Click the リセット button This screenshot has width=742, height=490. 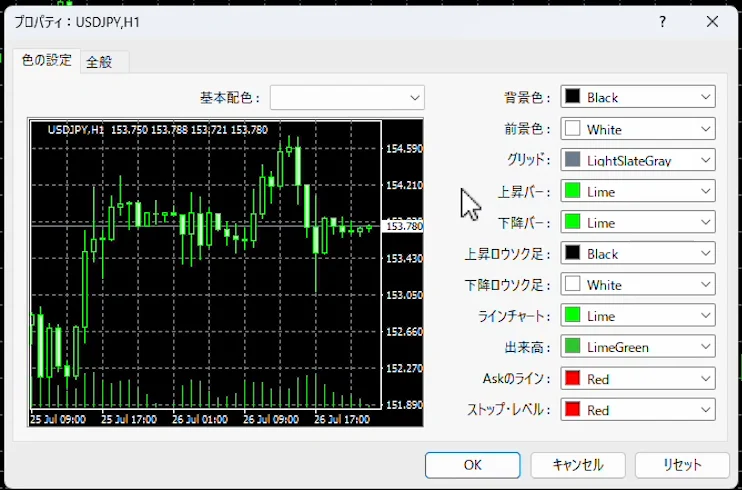682,465
